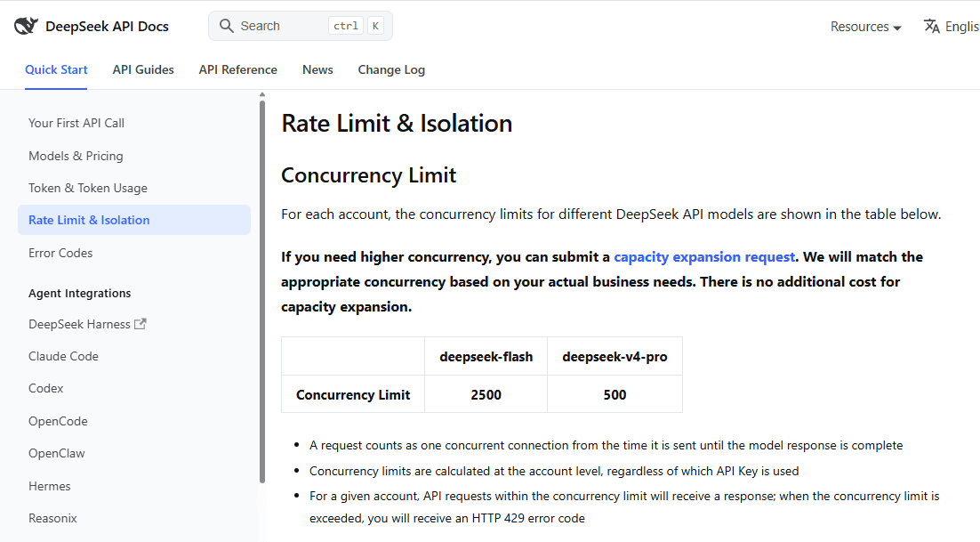Select Rate Limit & Isolation sidebar item
The image size is (980, 542).
click(x=134, y=220)
